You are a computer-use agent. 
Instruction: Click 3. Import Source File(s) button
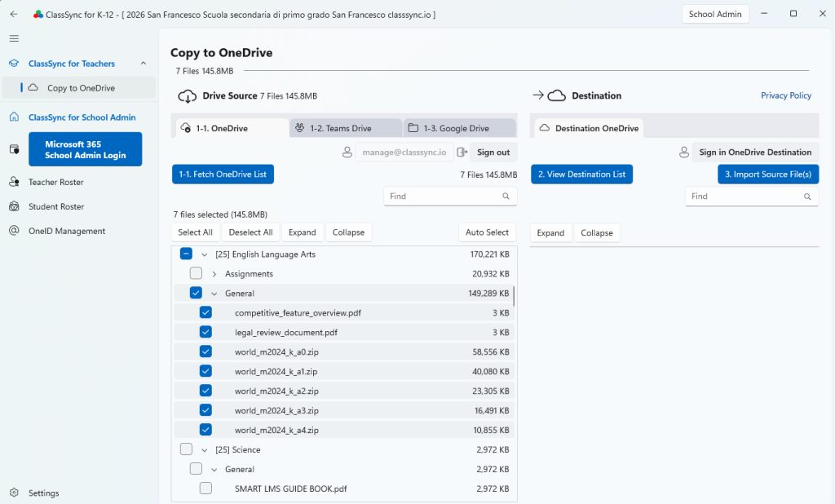tap(768, 175)
